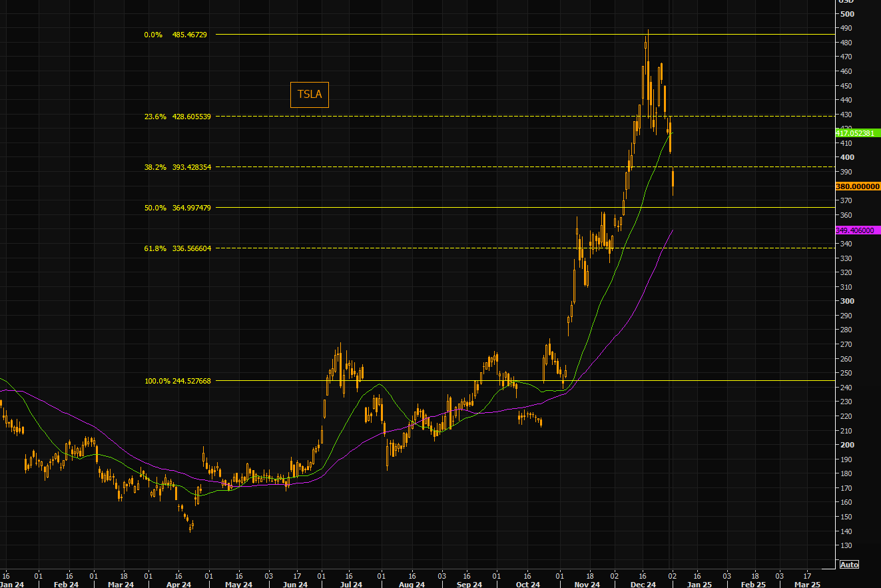The image size is (881, 588).
Task: Click the magenta 349.406000 price tag
Action: point(858,230)
